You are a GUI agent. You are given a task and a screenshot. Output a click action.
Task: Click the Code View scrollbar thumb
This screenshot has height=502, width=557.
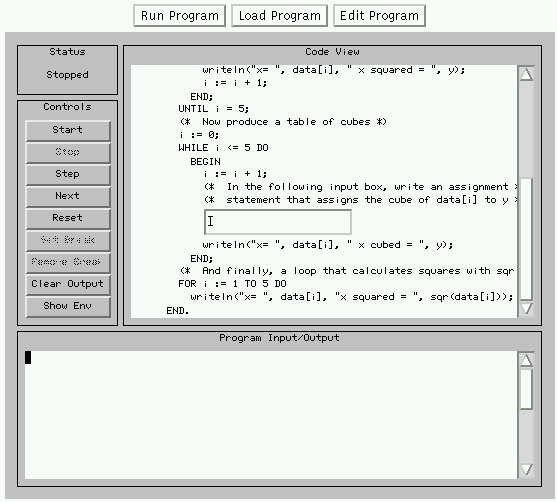(x=526, y=238)
